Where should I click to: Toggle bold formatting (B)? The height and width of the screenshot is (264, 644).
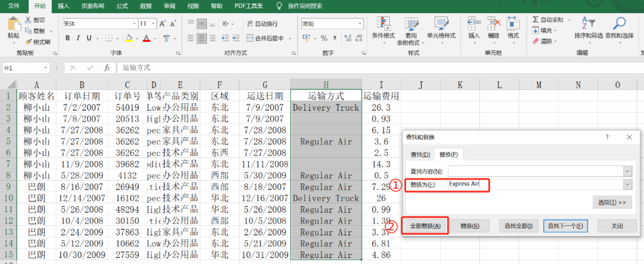[x=67, y=38]
